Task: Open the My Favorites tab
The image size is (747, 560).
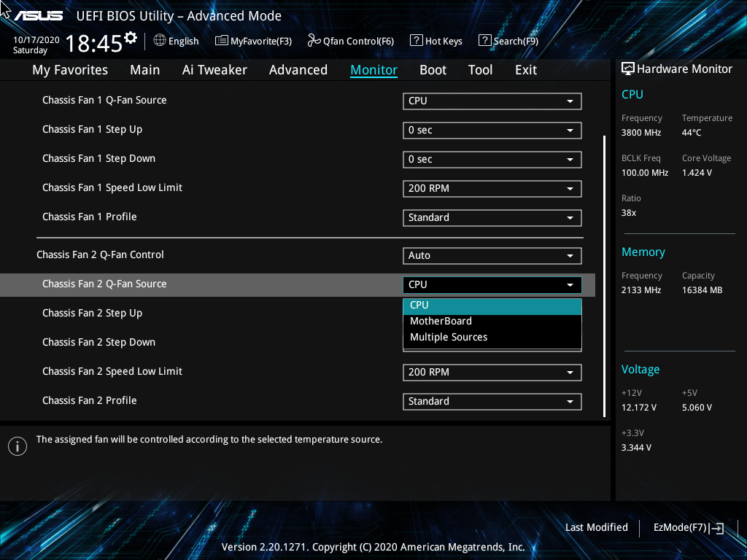Action: click(x=70, y=70)
